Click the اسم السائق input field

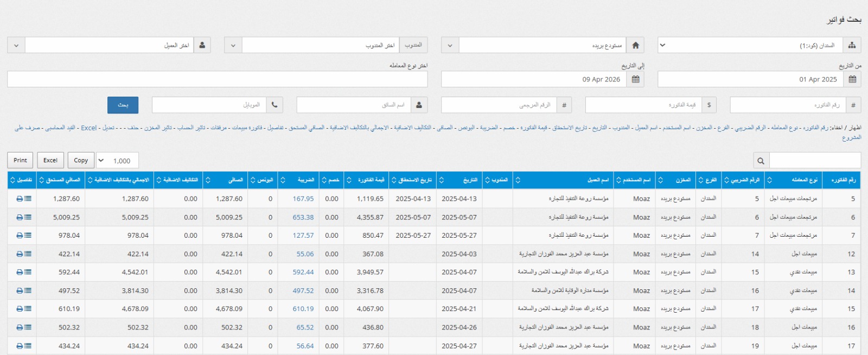pyautogui.click(x=354, y=105)
